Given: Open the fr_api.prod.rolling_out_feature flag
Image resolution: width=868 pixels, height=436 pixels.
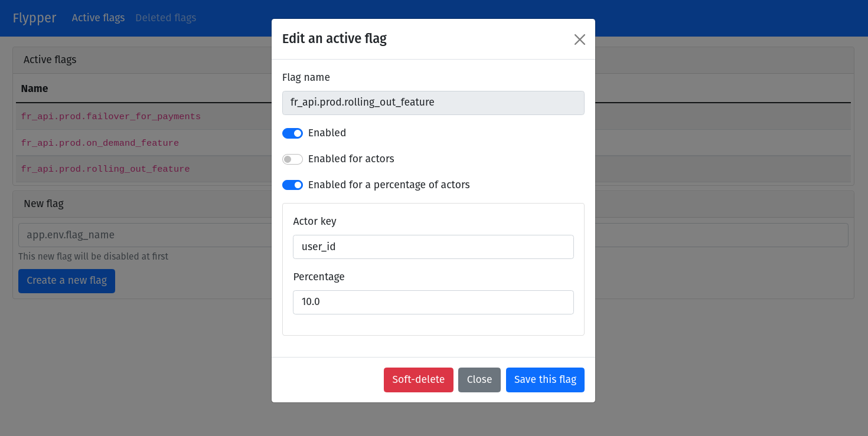Looking at the screenshot, I should [x=105, y=169].
